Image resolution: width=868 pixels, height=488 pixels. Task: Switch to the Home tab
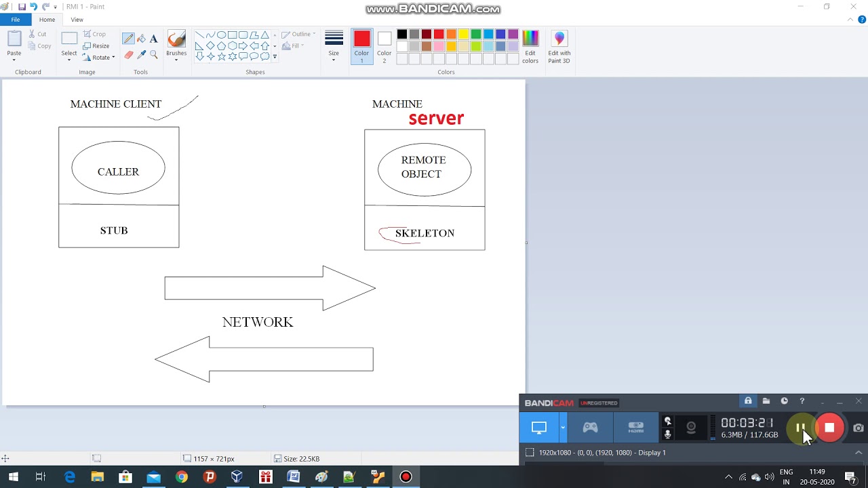(47, 20)
